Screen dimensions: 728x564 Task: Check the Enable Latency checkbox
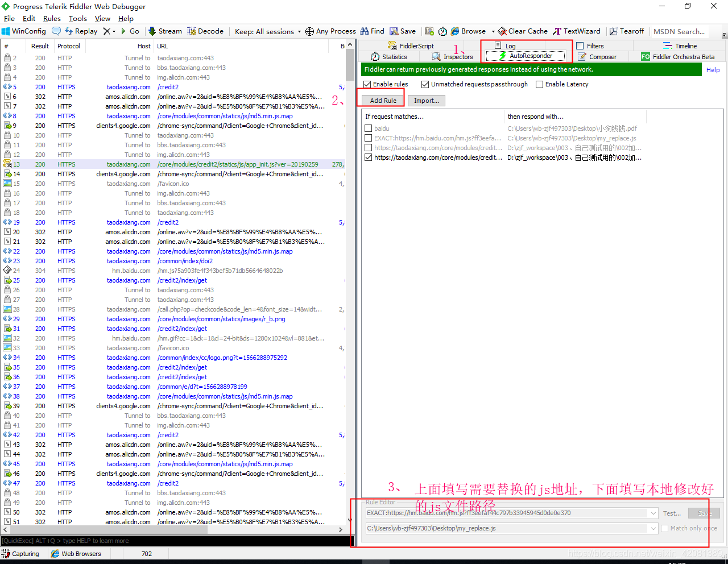[539, 84]
